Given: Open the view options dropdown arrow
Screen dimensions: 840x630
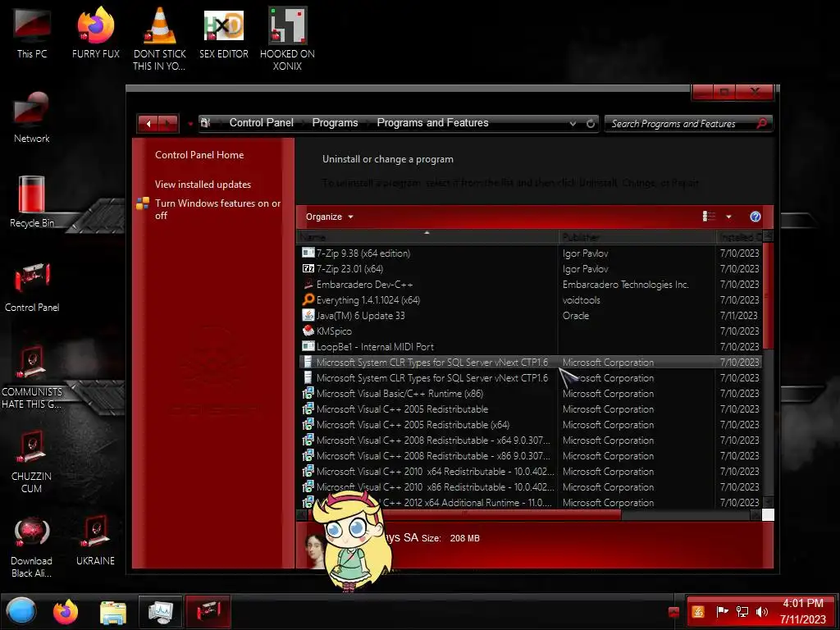Looking at the screenshot, I should point(728,217).
